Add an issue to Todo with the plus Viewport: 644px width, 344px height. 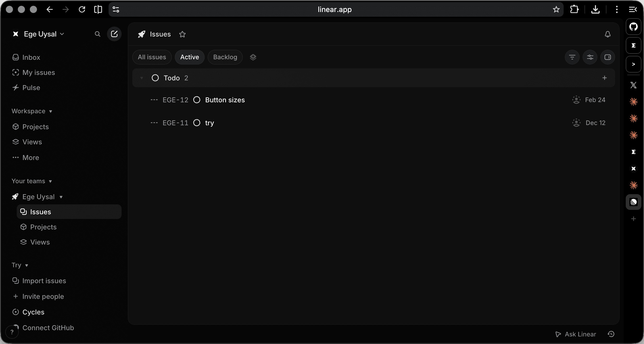tap(605, 78)
